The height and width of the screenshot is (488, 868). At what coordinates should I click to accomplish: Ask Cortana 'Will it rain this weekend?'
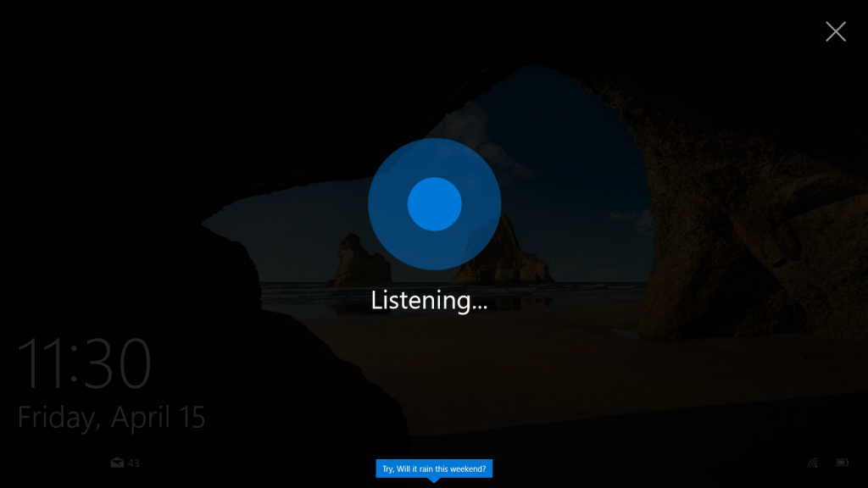point(434,468)
